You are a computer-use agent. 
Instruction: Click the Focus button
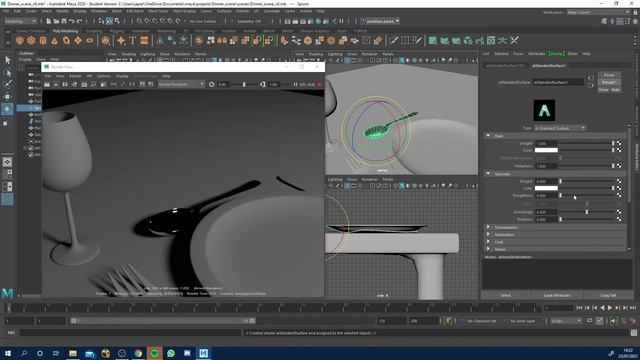609,75
